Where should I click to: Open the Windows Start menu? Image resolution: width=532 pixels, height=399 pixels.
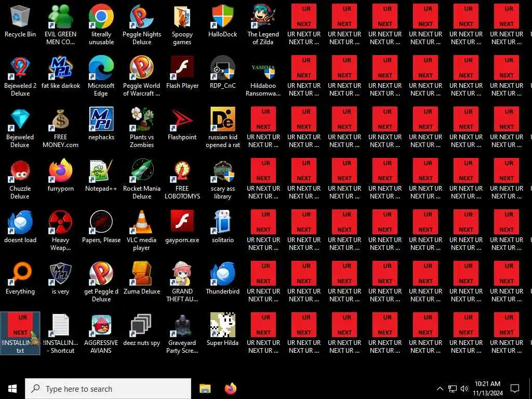click(x=12, y=389)
